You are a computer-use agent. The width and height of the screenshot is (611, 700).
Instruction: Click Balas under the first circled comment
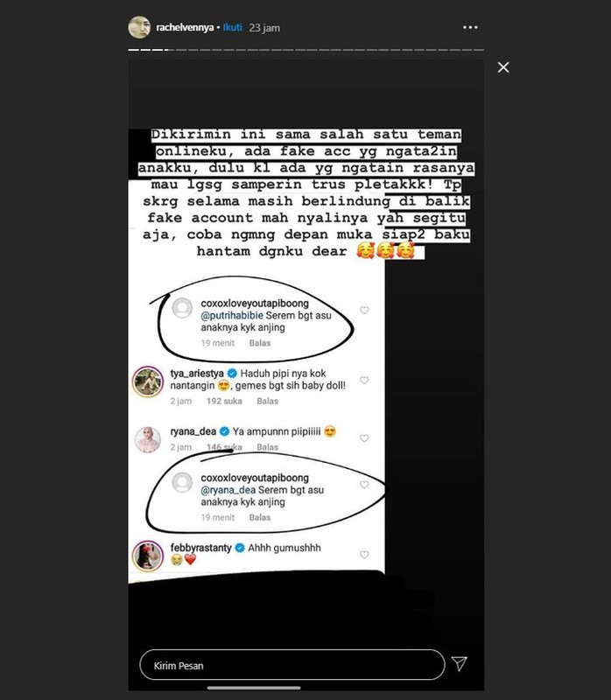tap(259, 343)
